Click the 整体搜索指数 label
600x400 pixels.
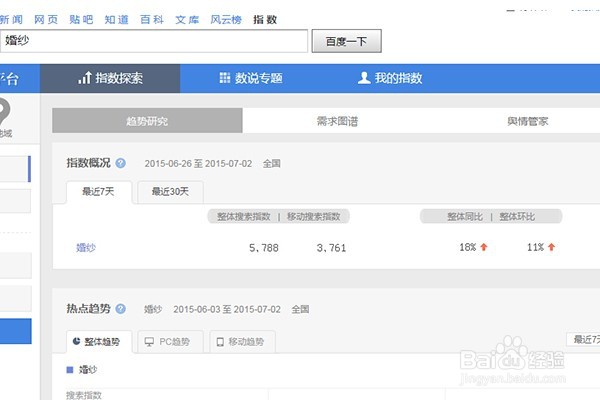[244, 217]
